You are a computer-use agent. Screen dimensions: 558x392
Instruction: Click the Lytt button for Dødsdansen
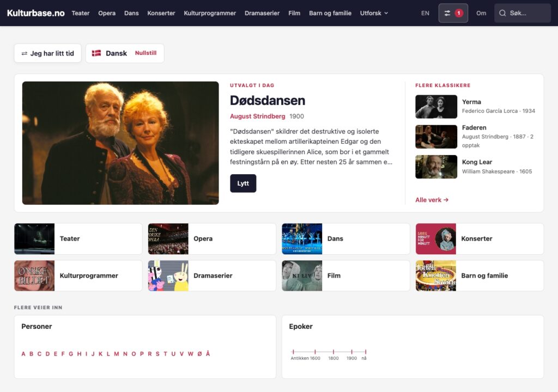pyautogui.click(x=243, y=183)
